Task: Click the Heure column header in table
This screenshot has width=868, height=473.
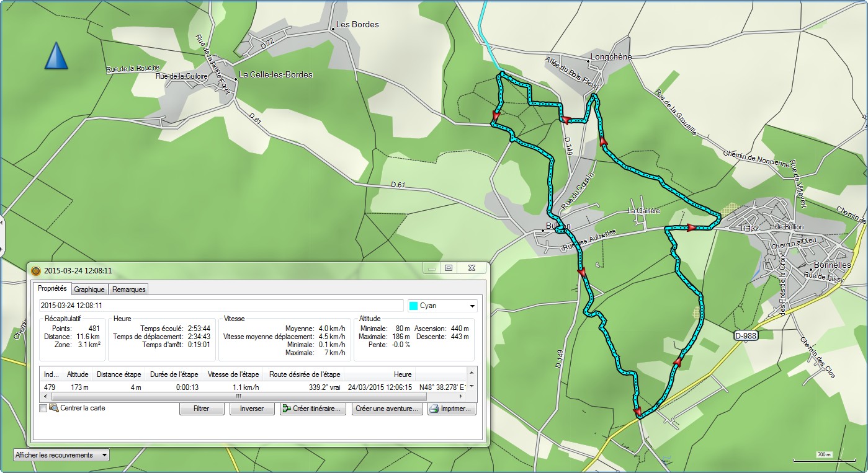Action: tap(402, 374)
